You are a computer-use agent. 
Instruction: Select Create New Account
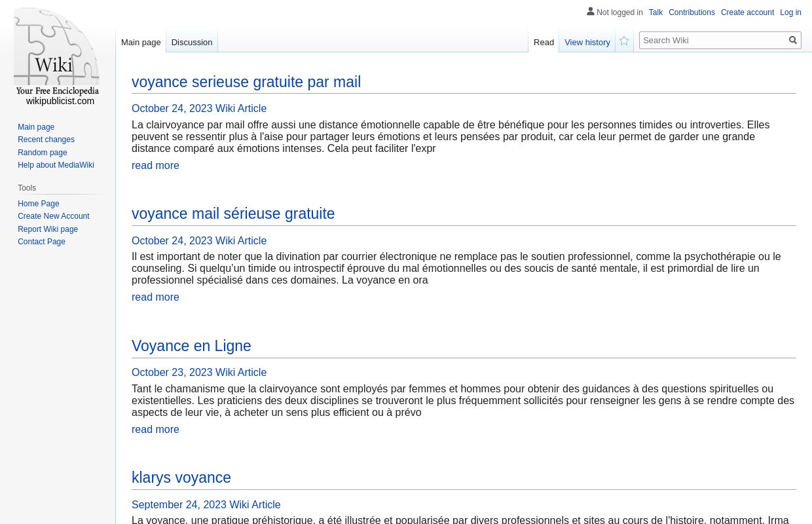pyautogui.click(x=53, y=216)
